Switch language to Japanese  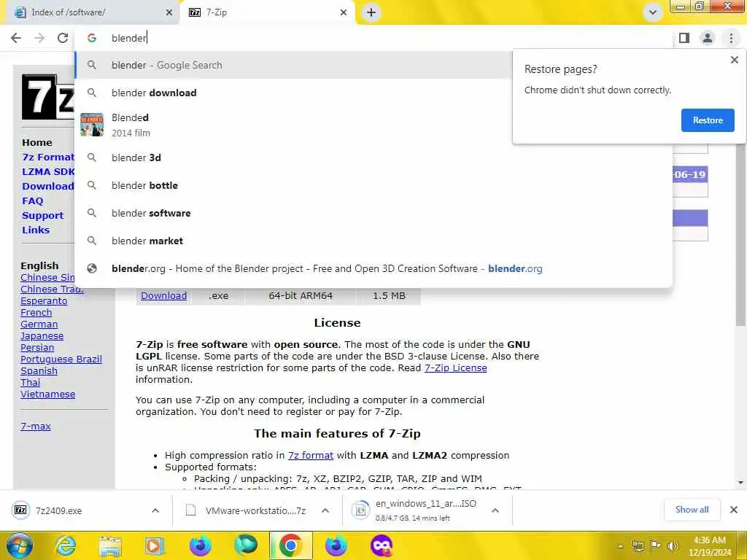42,335
